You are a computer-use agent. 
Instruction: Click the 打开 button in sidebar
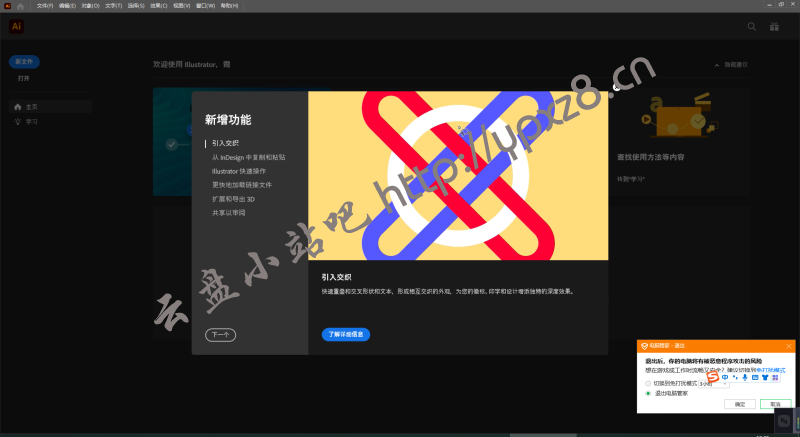(24, 79)
